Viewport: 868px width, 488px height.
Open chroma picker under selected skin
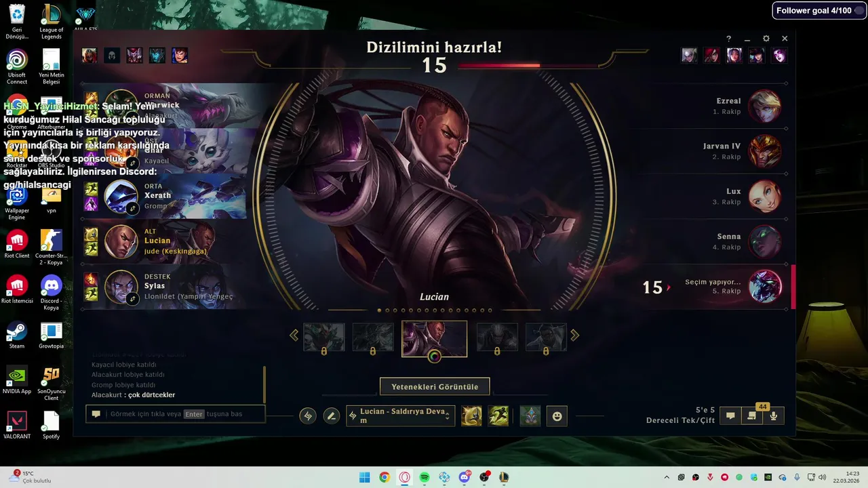point(435,356)
